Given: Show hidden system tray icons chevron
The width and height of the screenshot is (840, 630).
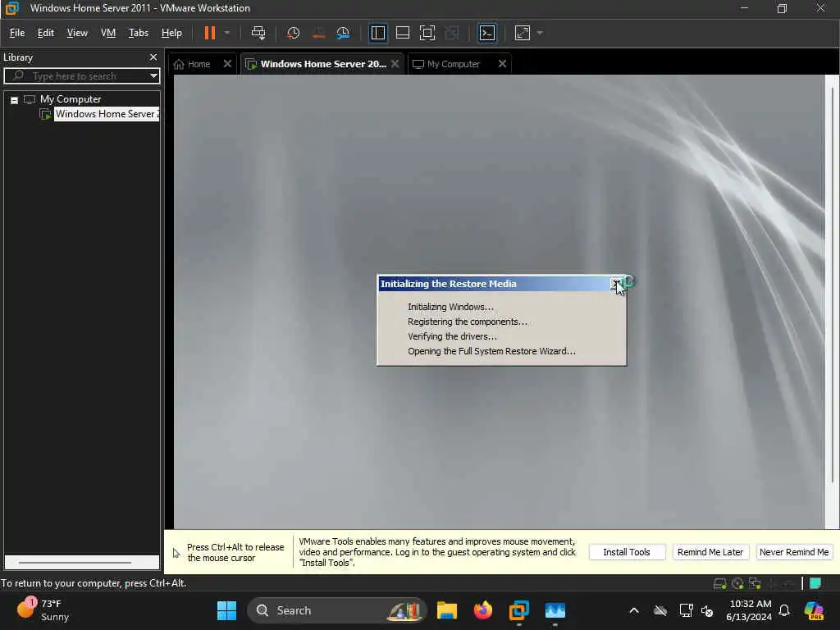Looking at the screenshot, I should pos(634,610).
